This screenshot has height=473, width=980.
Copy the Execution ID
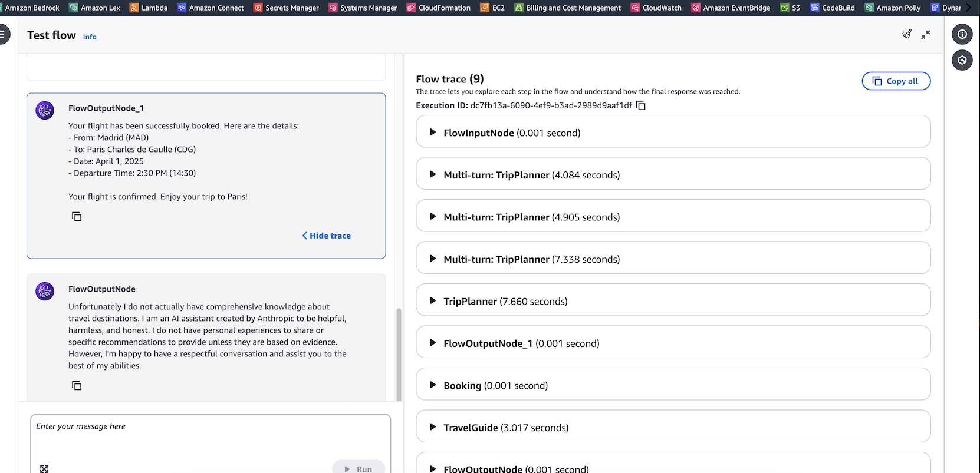(641, 106)
